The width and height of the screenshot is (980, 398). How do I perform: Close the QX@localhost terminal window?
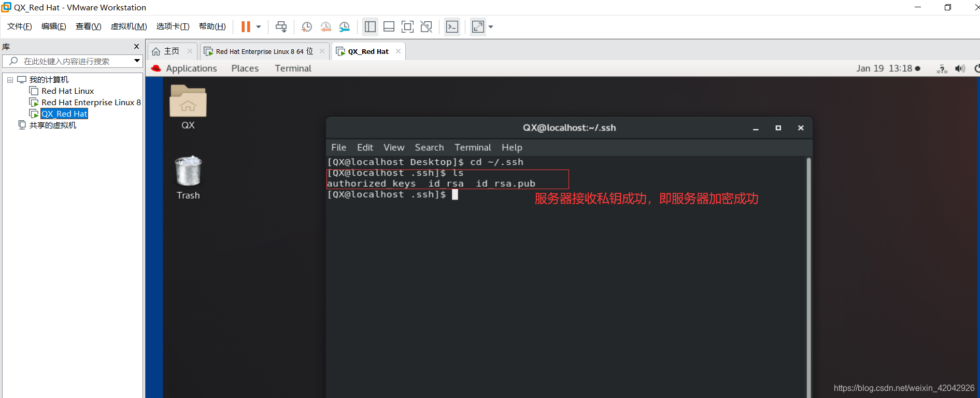[801, 128]
